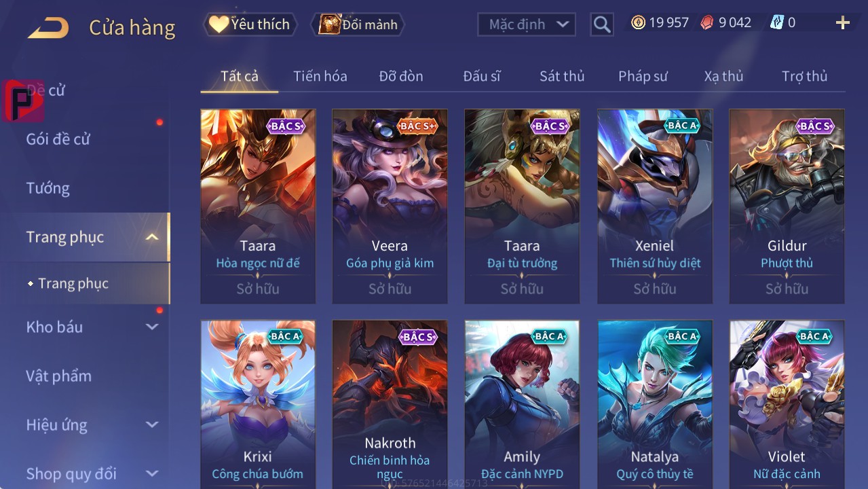Tap the blue voucher currency icon
Image resolution: width=868 pixels, height=489 pixels.
pos(777,22)
